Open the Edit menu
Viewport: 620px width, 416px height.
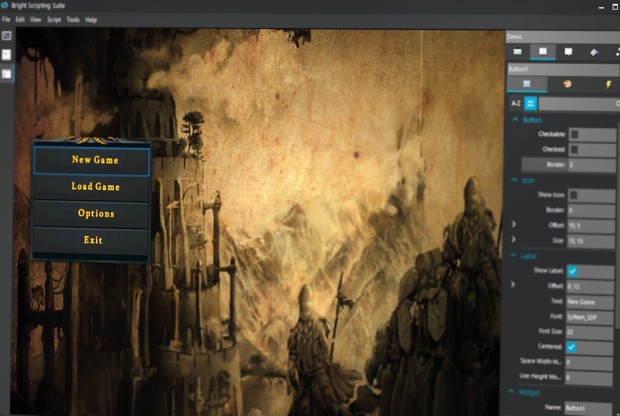tap(20, 19)
